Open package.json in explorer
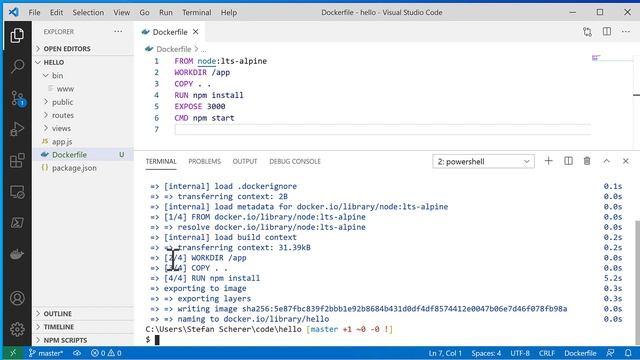This screenshot has height=360, width=640. pyautogui.click(x=83, y=168)
